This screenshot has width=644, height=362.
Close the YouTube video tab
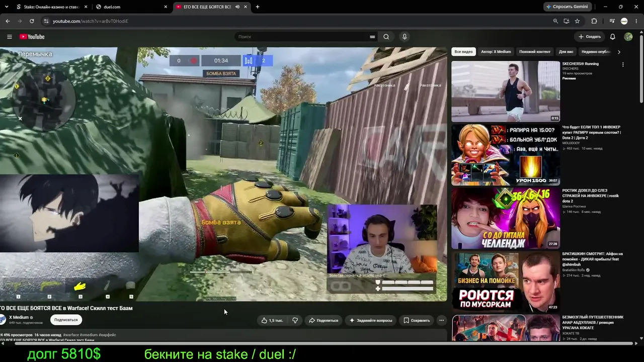coord(246,7)
